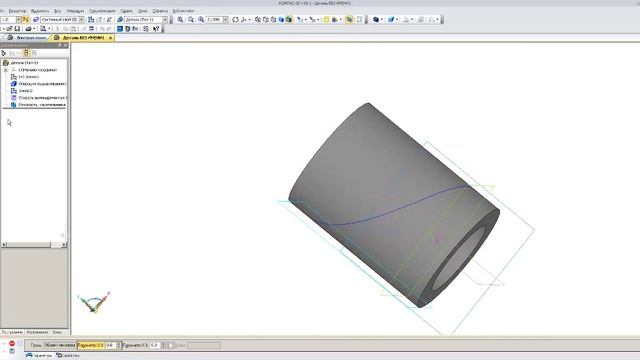Toggle the highlighted yellow perspective icon

349,20
